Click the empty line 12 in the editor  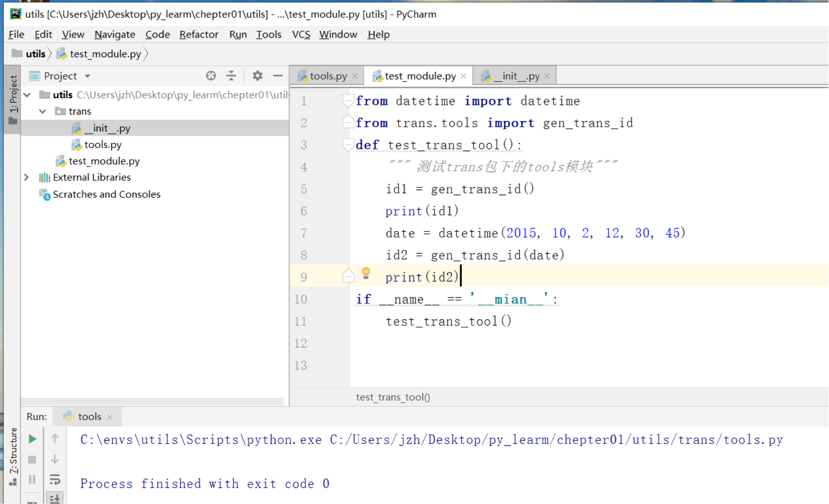588,343
